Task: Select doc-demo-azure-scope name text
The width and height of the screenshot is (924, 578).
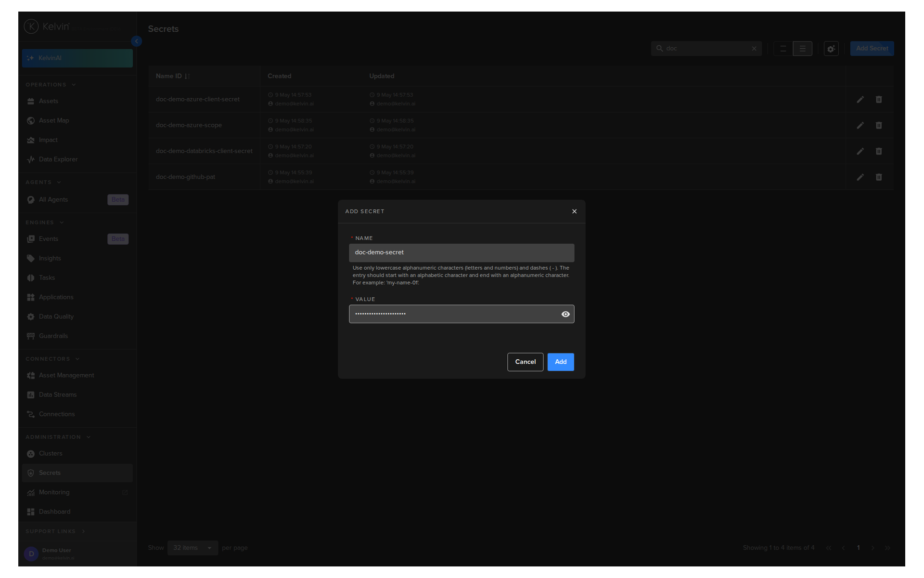Action: click(189, 125)
